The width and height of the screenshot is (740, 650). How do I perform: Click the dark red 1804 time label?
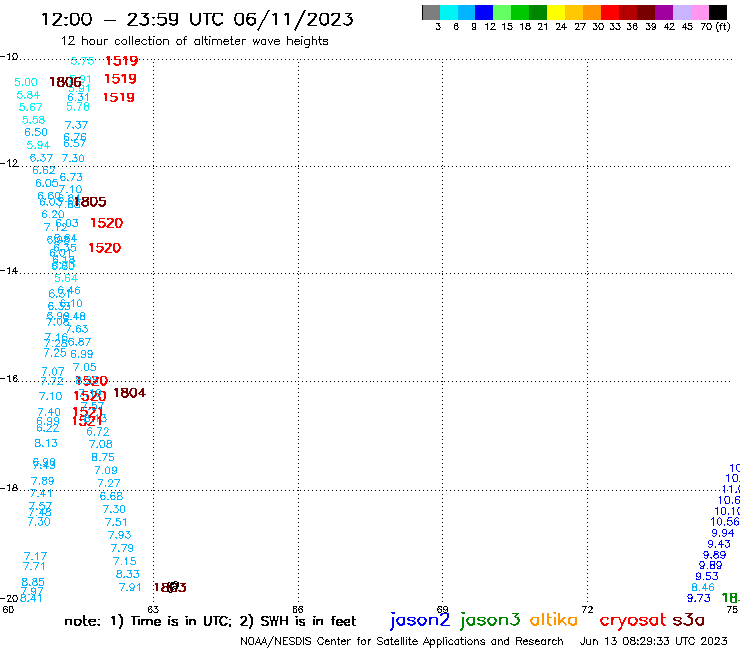pos(129,393)
